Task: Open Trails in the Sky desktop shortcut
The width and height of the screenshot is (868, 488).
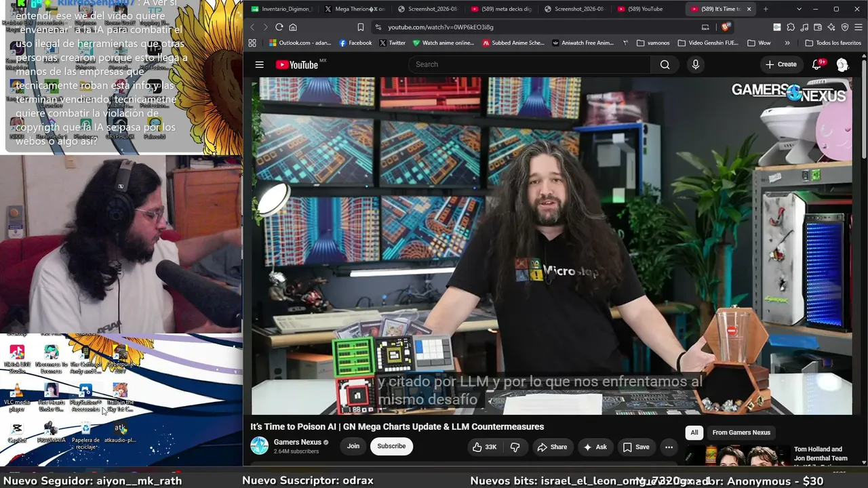Action: pyautogui.click(x=120, y=398)
